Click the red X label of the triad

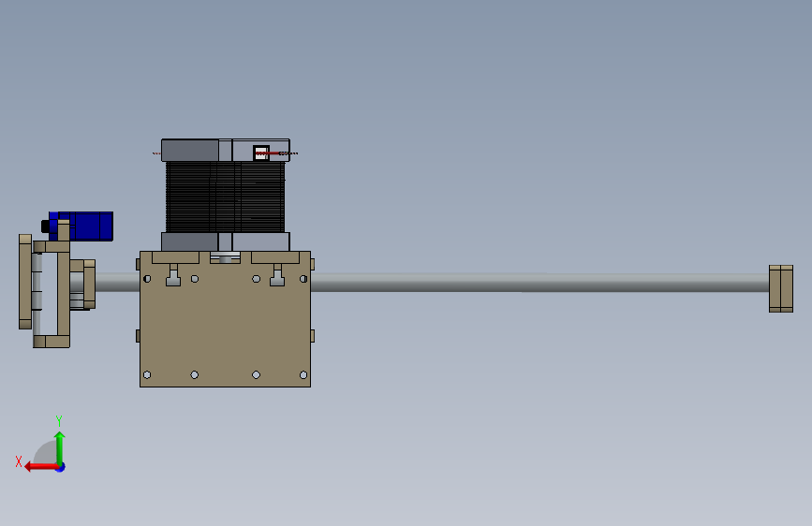(19, 461)
